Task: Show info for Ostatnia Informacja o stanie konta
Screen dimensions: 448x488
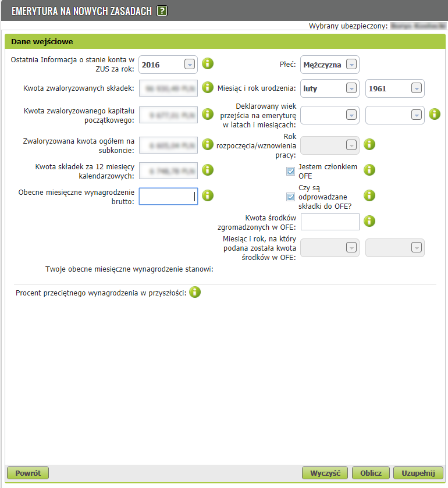Action: pyautogui.click(x=208, y=63)
